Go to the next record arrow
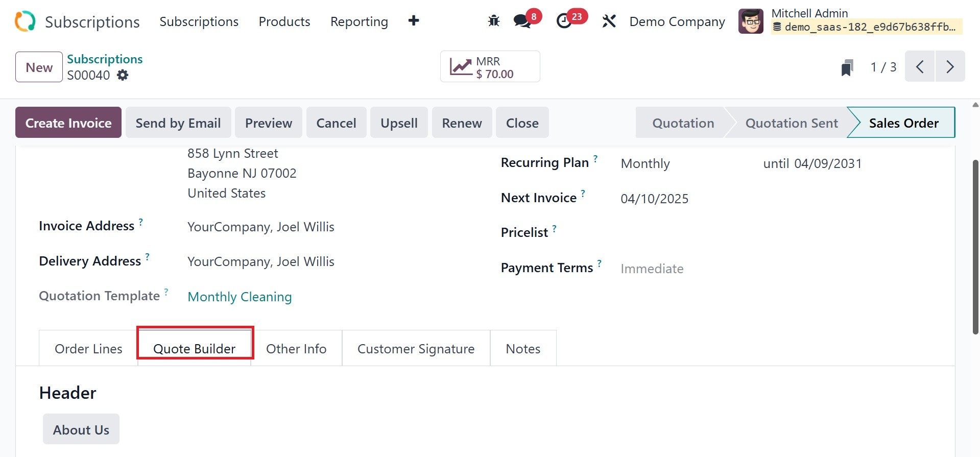The width and height of the screenshot is (980, 457). pos(950,66)
